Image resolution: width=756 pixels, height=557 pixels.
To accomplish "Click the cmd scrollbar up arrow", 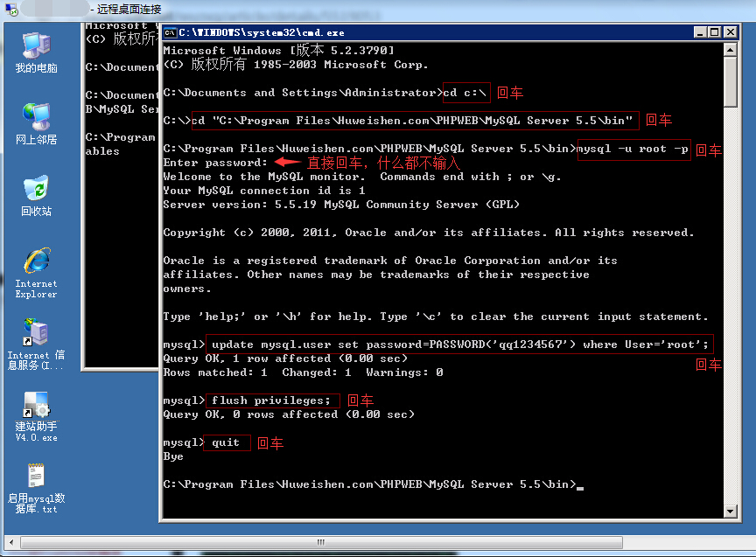I will tap(731, 50).
